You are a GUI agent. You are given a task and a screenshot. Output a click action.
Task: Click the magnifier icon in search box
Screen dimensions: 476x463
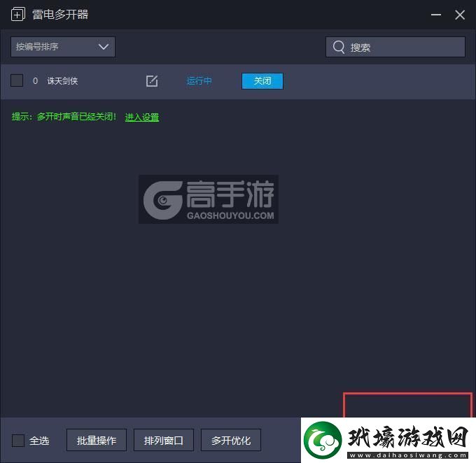[339, 47]
